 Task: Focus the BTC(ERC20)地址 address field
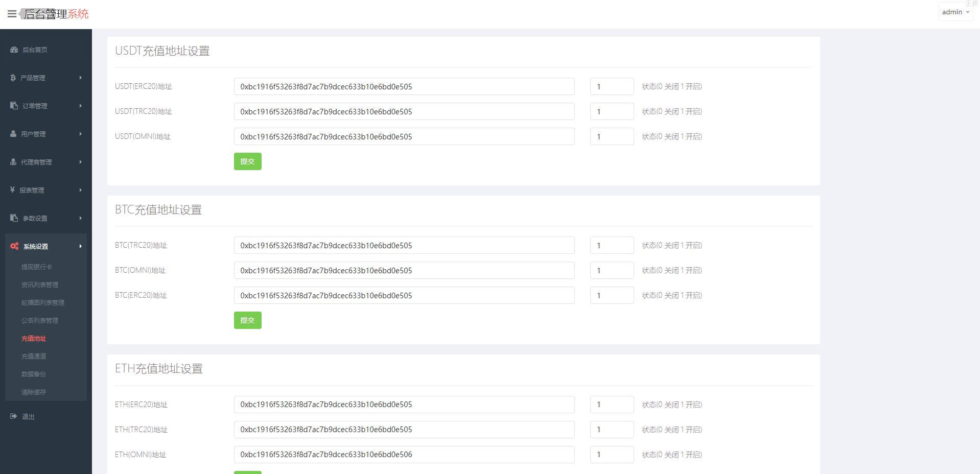click(404, 295)
